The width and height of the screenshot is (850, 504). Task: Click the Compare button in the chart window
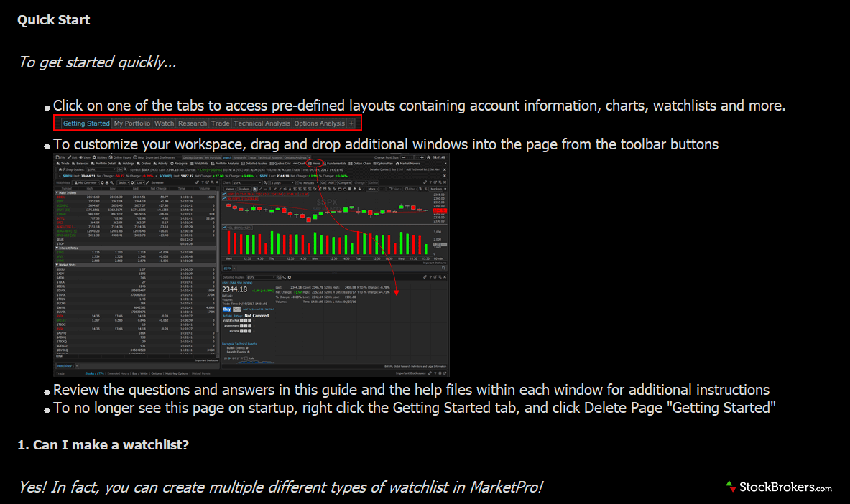pos(345,182)
